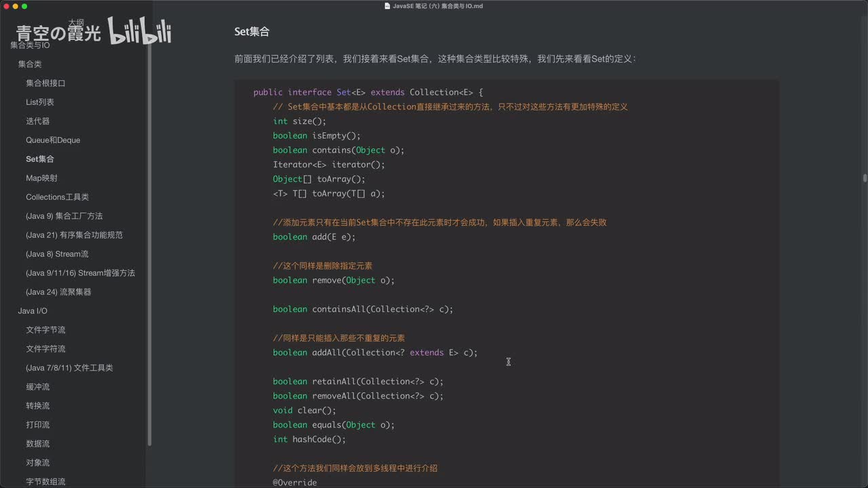Navigate to 对象流 section
The height and width of the screenshot is (488, 868).
point(38,462)
